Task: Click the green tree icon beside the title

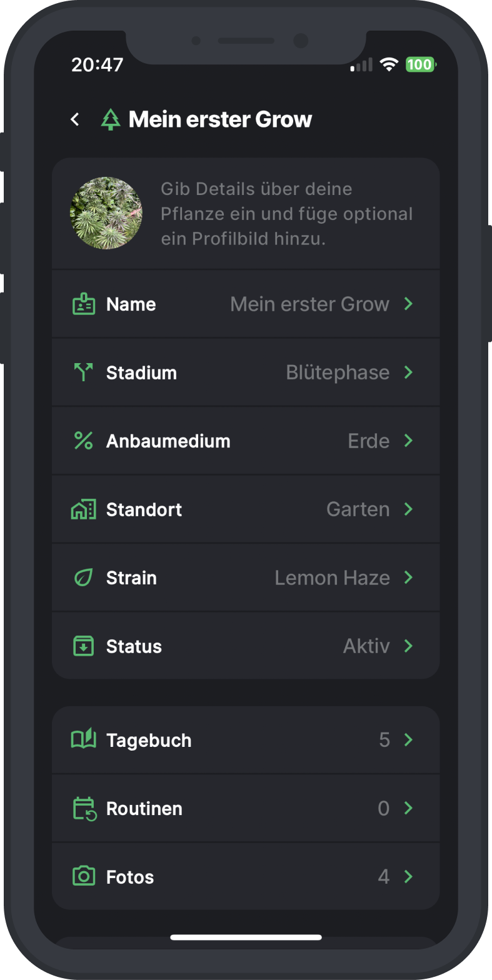Action: coord(111,119)
